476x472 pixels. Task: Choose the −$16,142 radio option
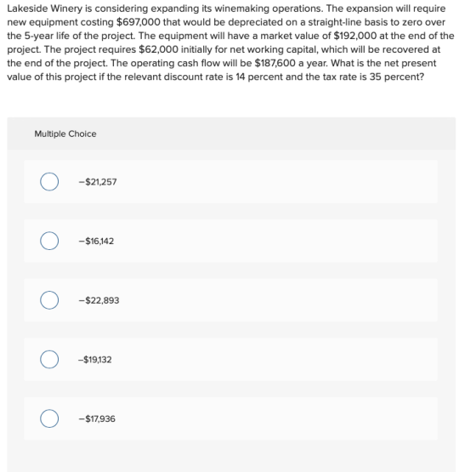[x=49, y=241]
